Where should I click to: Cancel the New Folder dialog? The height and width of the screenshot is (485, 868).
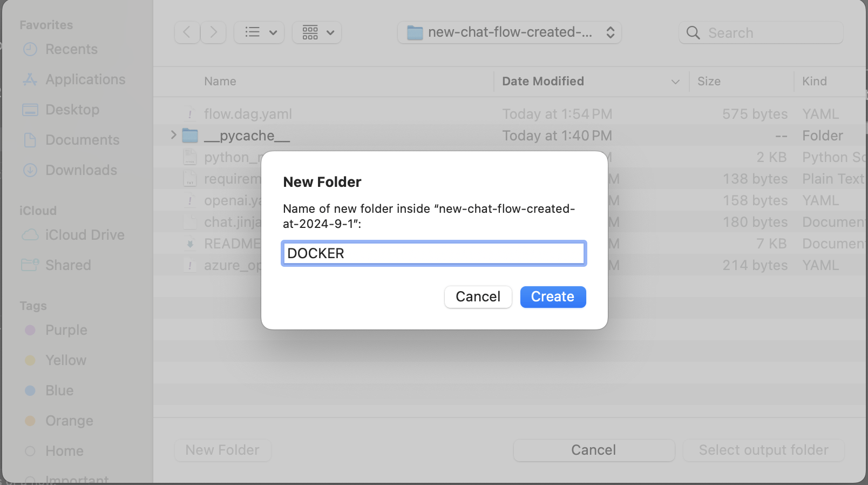pos(478,297)
